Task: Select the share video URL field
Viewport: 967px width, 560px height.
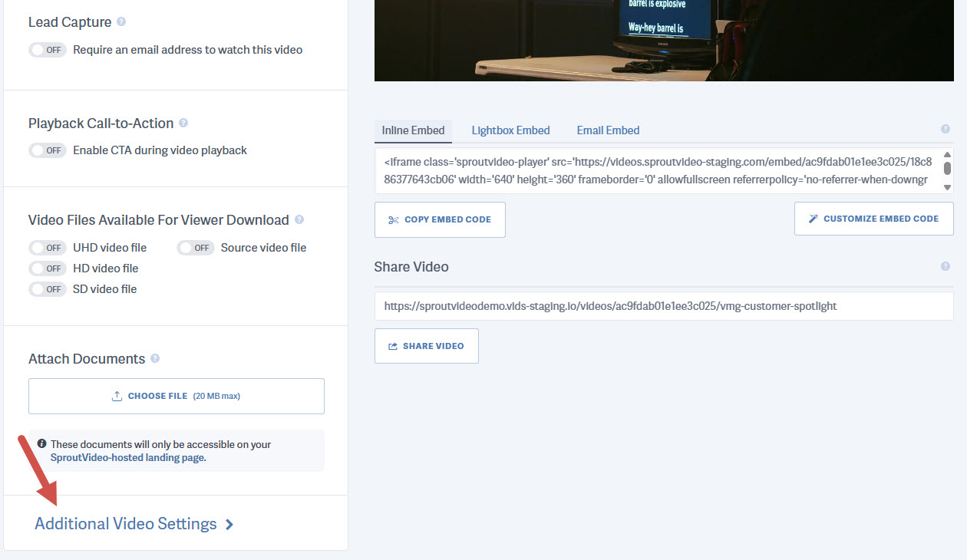Action: pos(663,305)
